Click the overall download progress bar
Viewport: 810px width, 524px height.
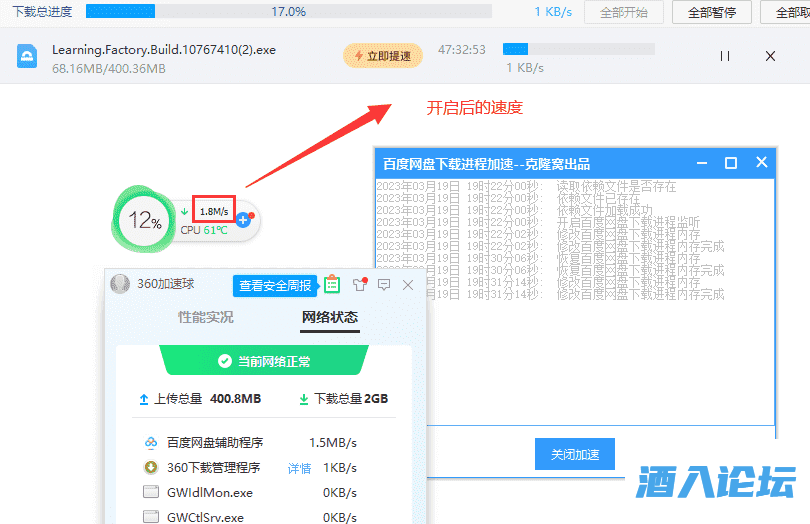click(289, 11)
